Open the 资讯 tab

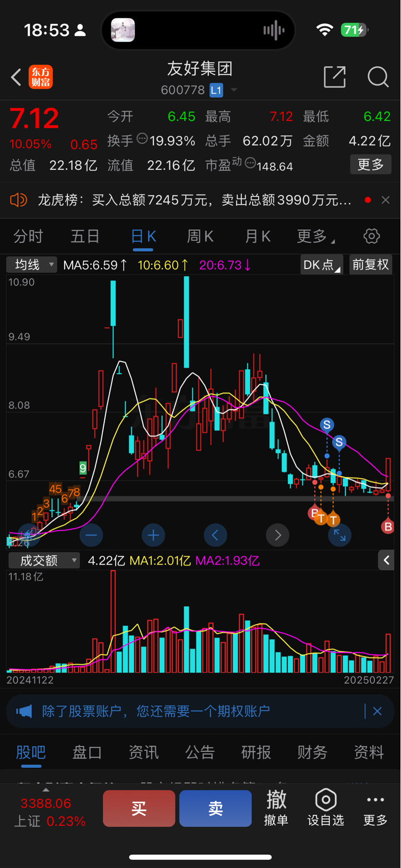tap(143, 752)
